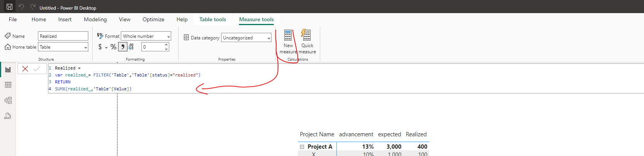Screen dimensions: 644x156
Task: Switch to the Insert ribbon tab
Action: tap(65, 19)
